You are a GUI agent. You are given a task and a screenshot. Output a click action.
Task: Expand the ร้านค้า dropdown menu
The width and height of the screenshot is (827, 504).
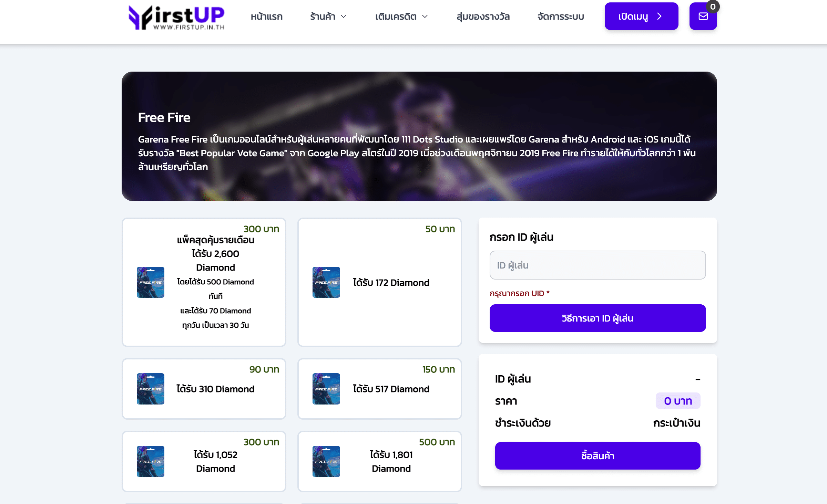tap(328, 17)
